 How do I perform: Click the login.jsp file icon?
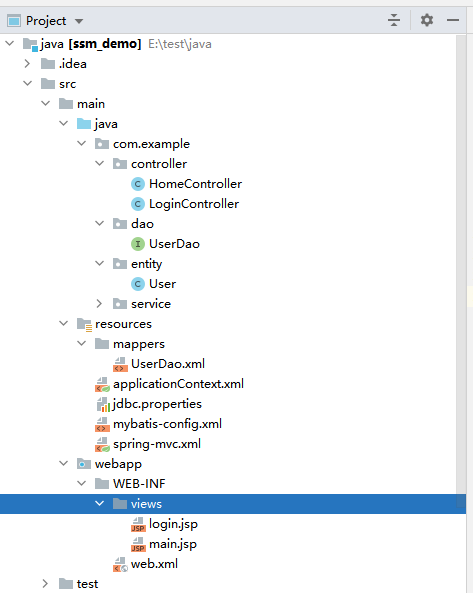tap(138, 525)
